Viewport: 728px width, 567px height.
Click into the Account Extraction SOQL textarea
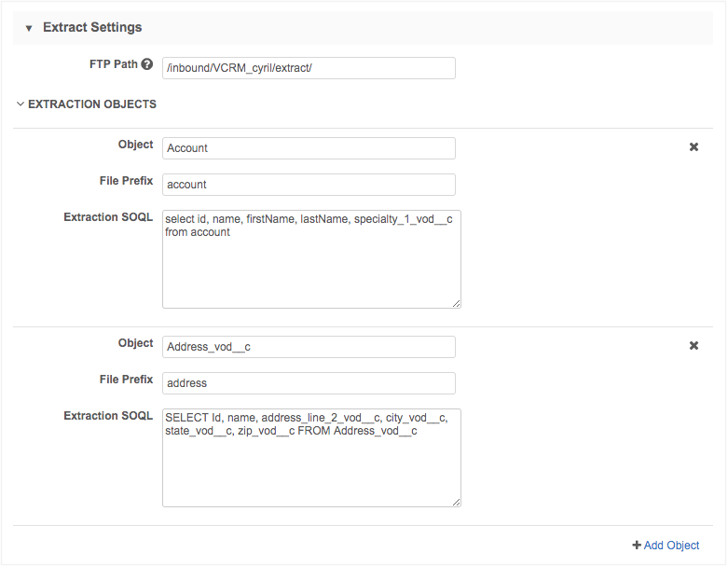tap(311, 259)
